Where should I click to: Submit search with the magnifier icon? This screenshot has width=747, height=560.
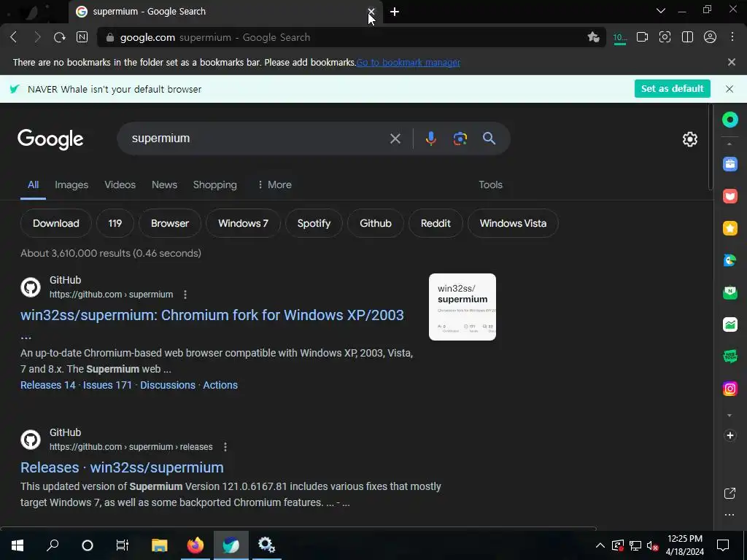point(489,139)
